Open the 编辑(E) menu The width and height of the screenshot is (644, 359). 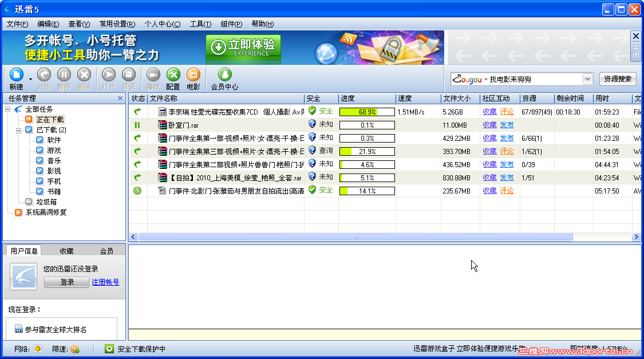(x=48, y=24)
